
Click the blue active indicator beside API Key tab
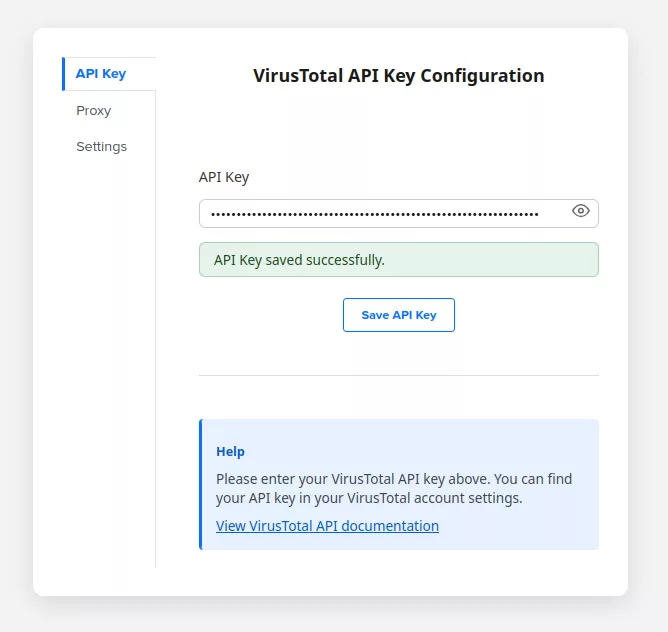coord(63,74)
